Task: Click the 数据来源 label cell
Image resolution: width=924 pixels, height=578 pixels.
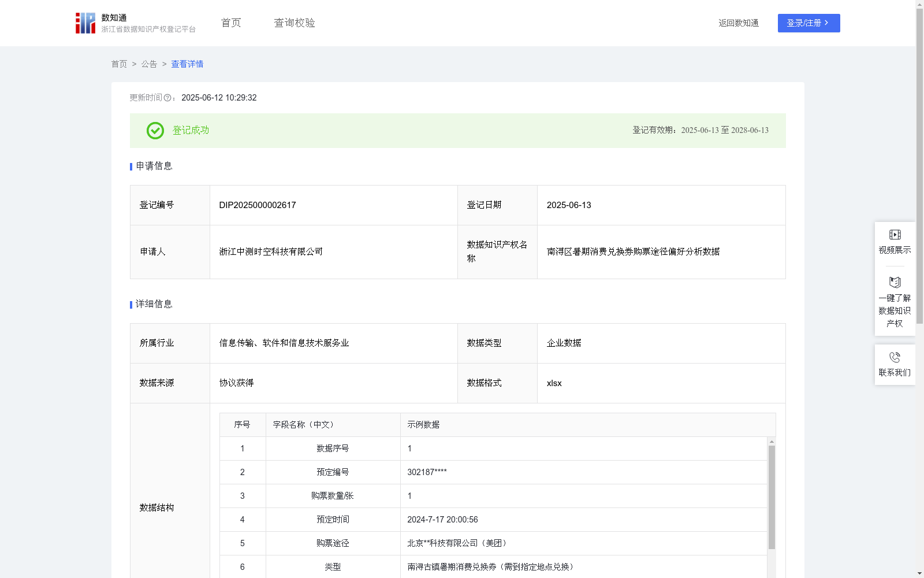Action: [x=170, y=383]
